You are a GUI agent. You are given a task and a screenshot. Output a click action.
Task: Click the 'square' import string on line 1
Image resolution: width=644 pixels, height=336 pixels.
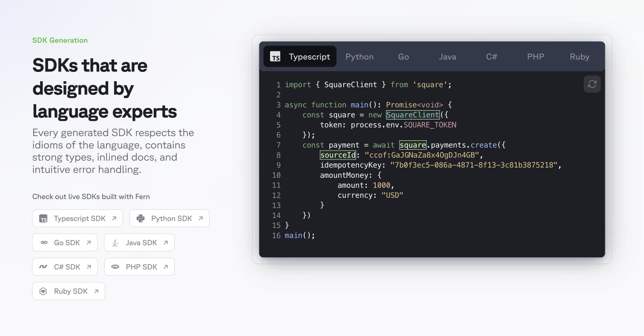point(430,85)
